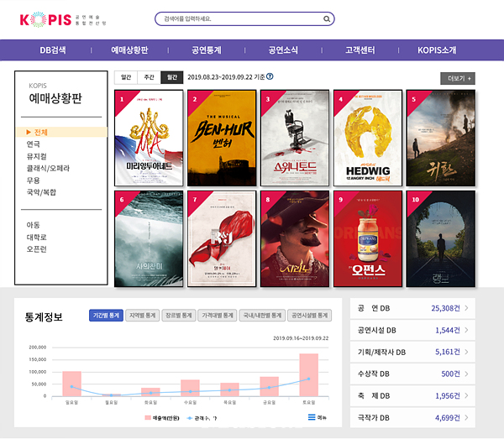The image size is (504, 439).
Task: Open the KOPIS소개 menu
Action: pos(437,50)
